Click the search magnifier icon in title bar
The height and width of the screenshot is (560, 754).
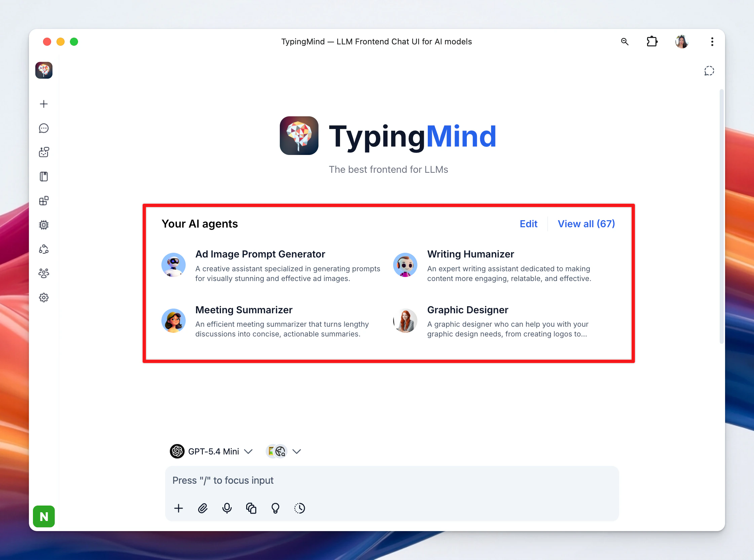[x=625, y=42]
